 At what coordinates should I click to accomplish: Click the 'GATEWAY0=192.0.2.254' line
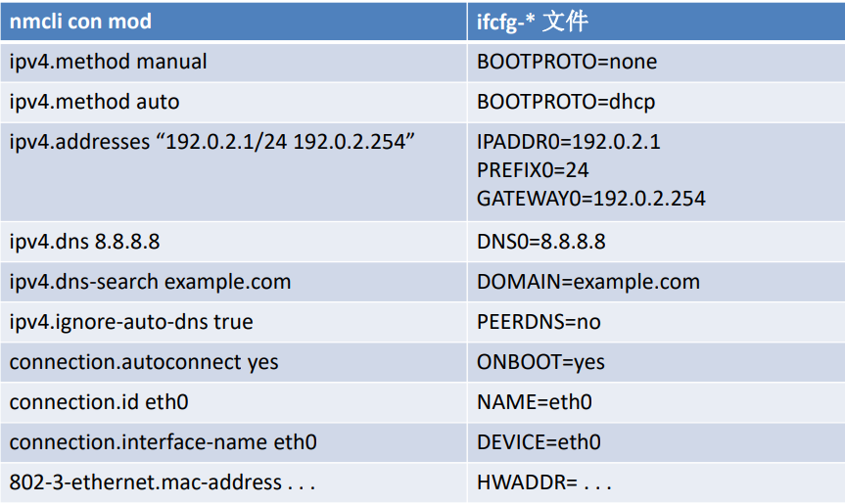point(591,199)
